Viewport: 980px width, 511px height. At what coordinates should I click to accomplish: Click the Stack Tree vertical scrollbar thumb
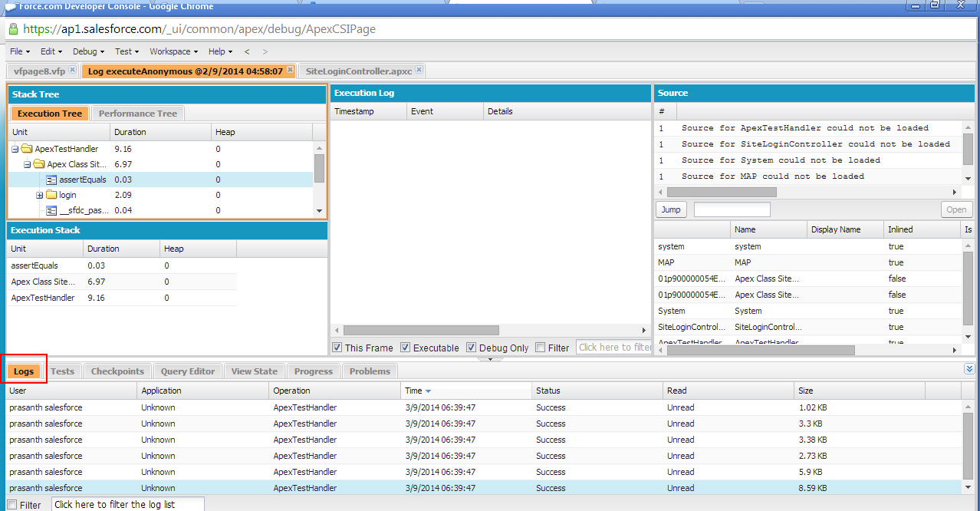coord(319,167)
